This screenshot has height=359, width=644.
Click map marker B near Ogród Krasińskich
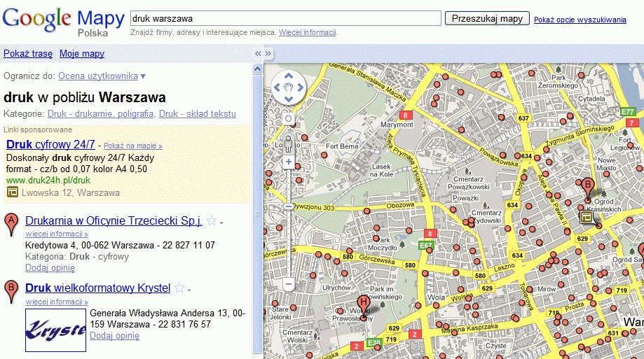588,190
